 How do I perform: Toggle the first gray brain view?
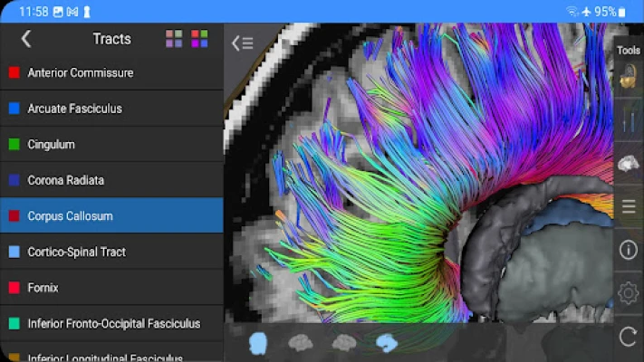point(301,343)
